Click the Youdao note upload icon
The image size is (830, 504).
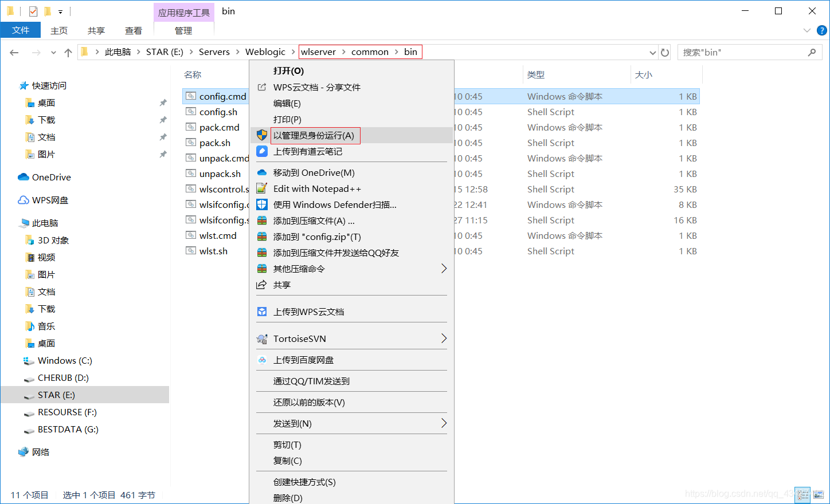tap(262, 151)
